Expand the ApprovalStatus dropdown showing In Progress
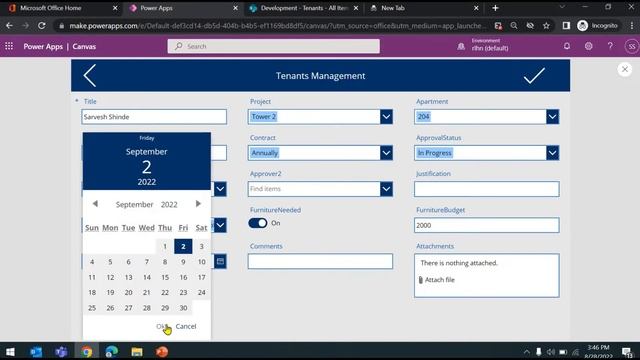Image resolution: width=640 pixels, height=360 pixels. 552,153
